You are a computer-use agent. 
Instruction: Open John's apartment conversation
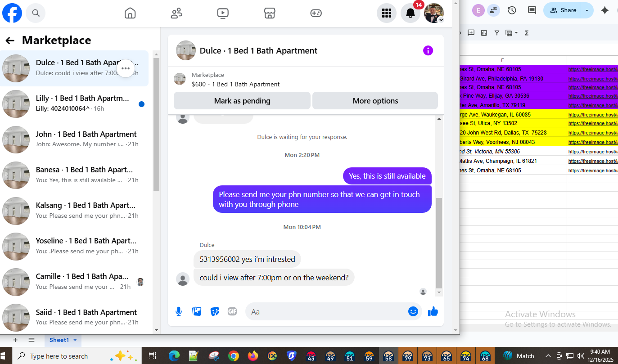pyautogui.click(x=74, y=139)
